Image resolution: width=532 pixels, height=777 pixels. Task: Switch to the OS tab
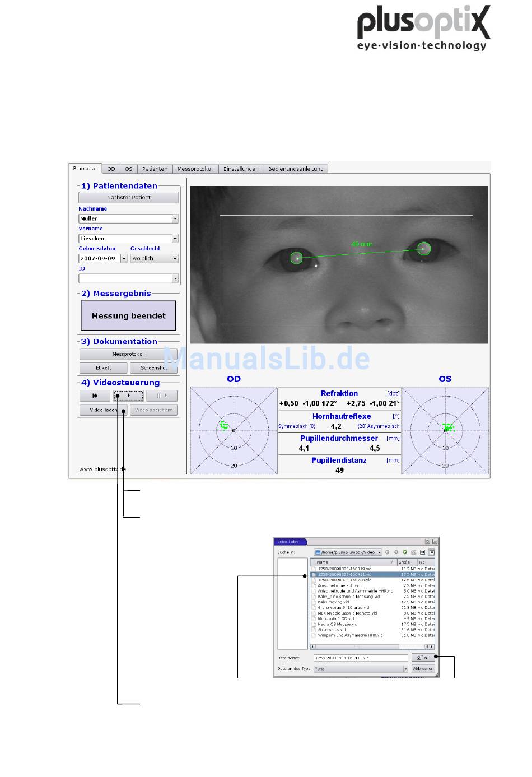129,169
